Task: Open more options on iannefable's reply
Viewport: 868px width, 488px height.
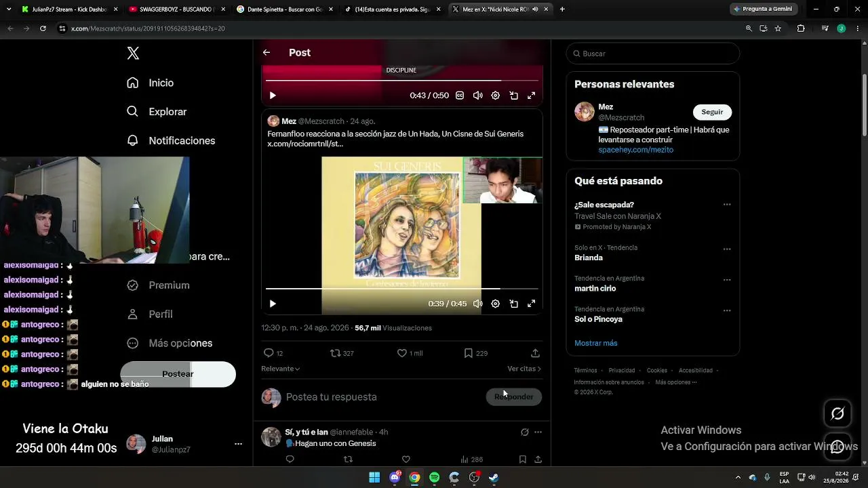Action: tap(538, 432)
